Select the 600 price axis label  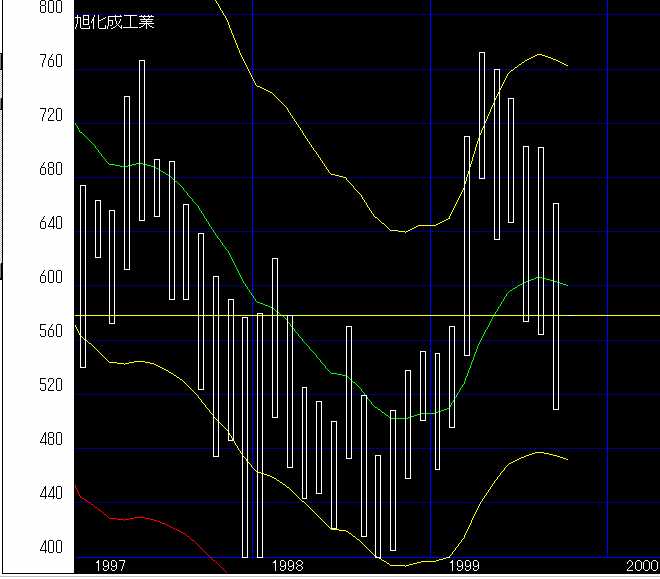pyautogui.click(x=49, y=278)
